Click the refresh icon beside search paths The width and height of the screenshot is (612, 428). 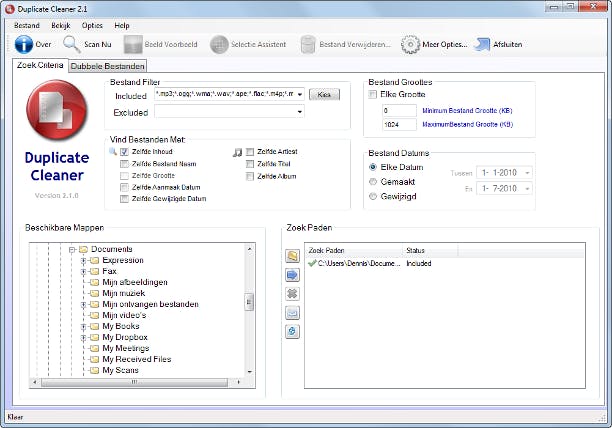tap(292, 331)
